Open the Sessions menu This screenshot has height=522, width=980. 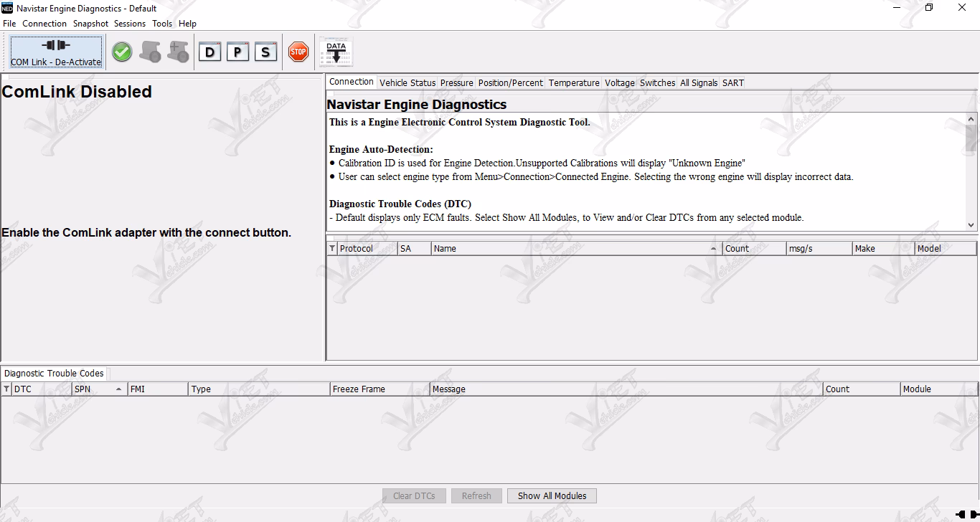[130, 23]
